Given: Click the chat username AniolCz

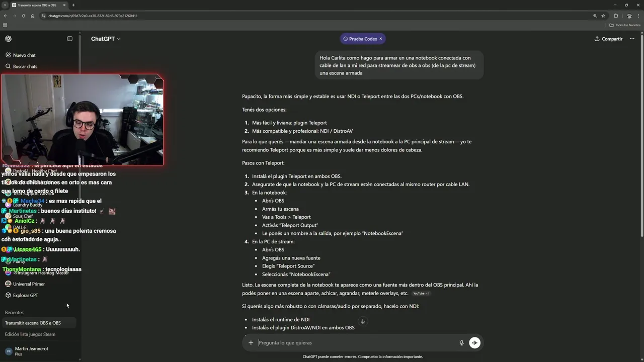Looking at the screenshot, I should (24, 221).
